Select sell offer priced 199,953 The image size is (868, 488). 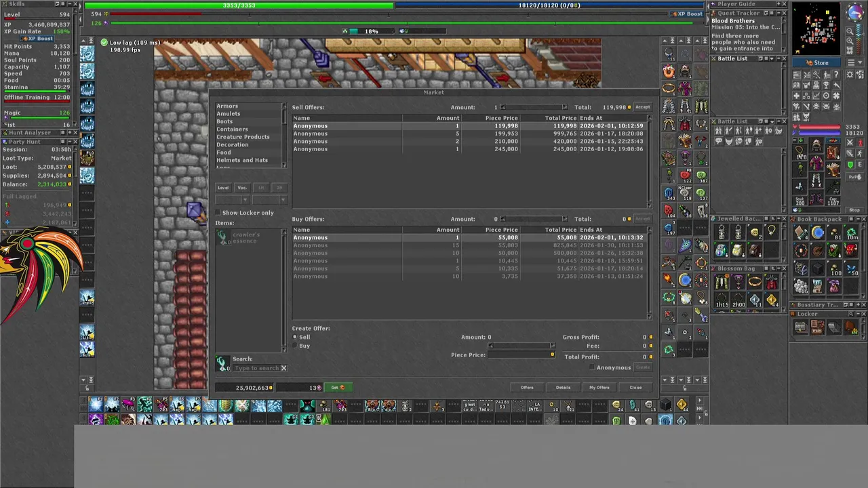[469, 134]
